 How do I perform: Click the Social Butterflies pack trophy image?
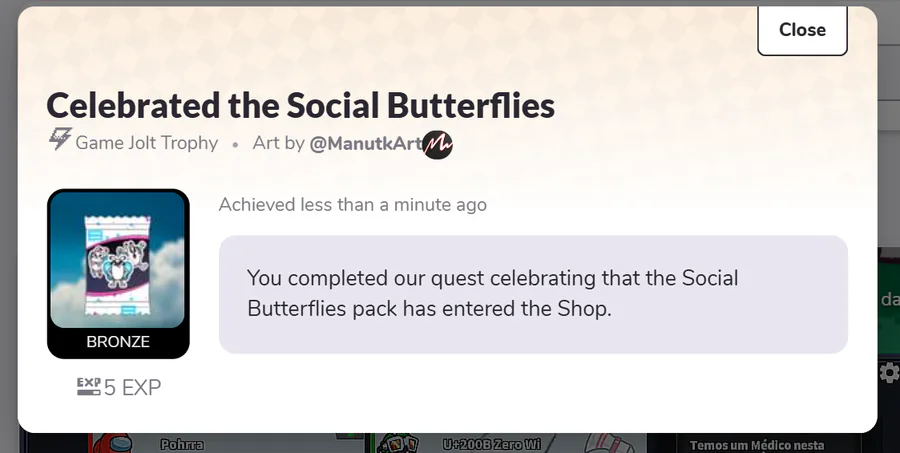click(118, 260)
